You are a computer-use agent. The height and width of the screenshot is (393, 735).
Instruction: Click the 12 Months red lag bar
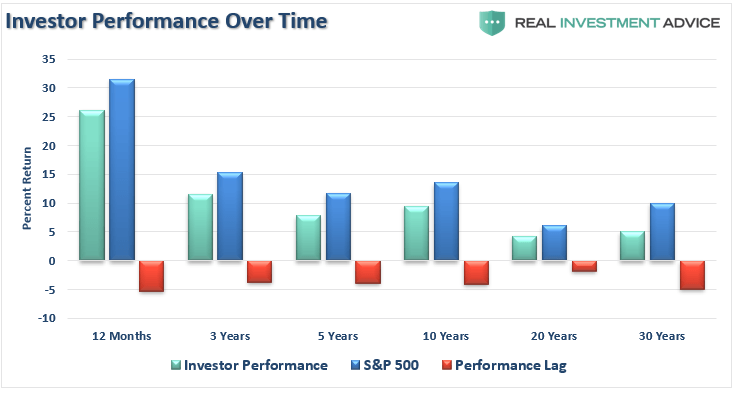coord(151,276)
